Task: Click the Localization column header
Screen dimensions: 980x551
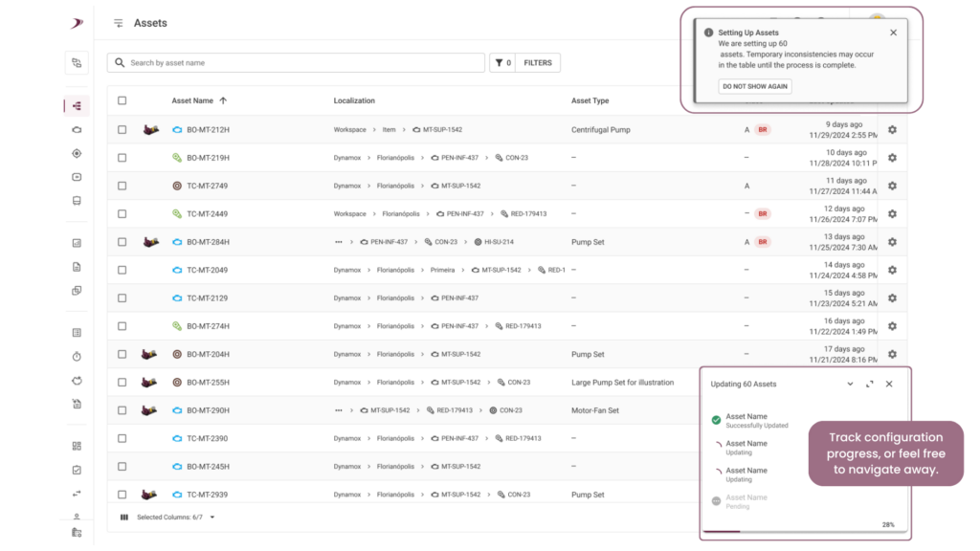Action: [354, 100]
